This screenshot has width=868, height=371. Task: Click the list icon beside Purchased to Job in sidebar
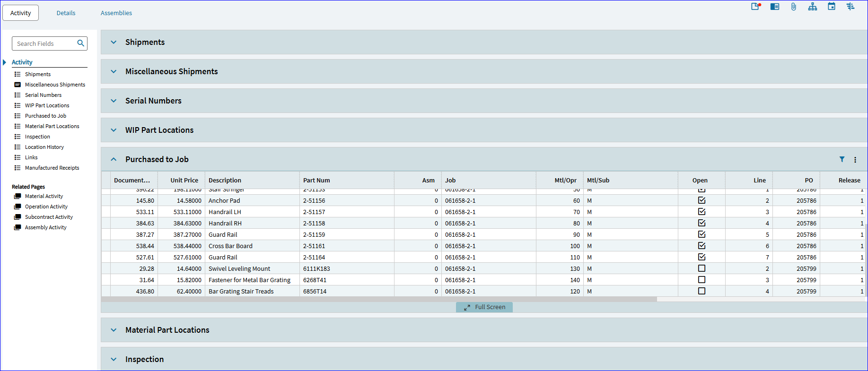18,116
